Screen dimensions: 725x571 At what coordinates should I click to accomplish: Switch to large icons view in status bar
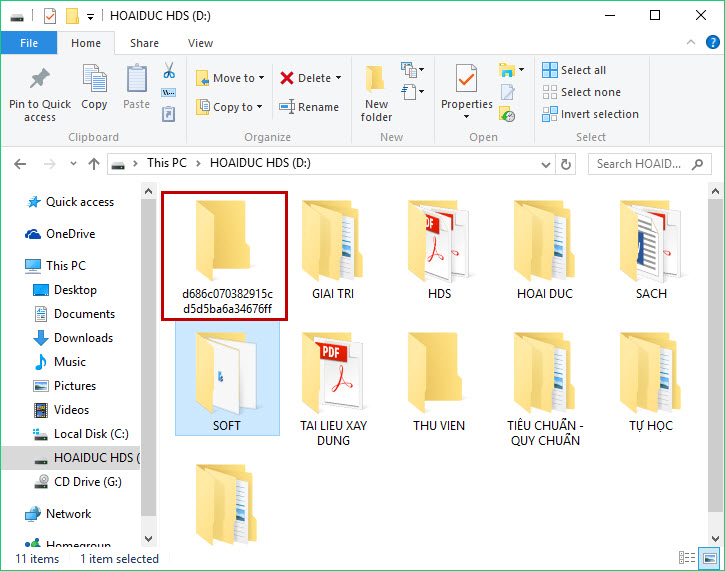[709, 558]
